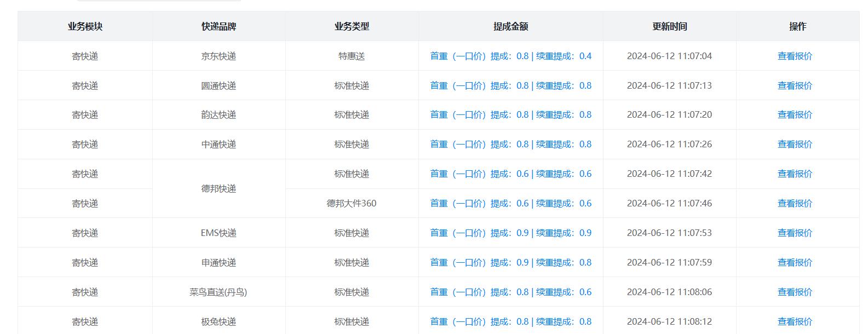Click the 业务模块 column header
This screenshot has height=334, width=868.
[x=85, y=26]
